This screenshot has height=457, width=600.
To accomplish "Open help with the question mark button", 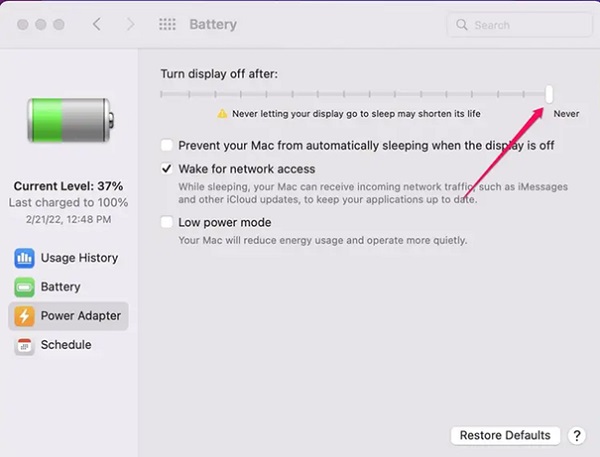I will pyautogui.click(x=577, y=436).
